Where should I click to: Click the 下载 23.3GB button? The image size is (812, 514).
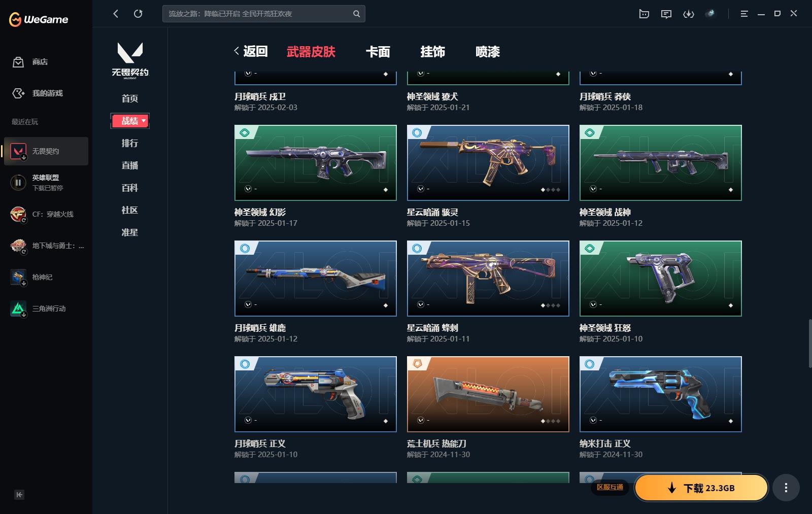tap(701, 488)
